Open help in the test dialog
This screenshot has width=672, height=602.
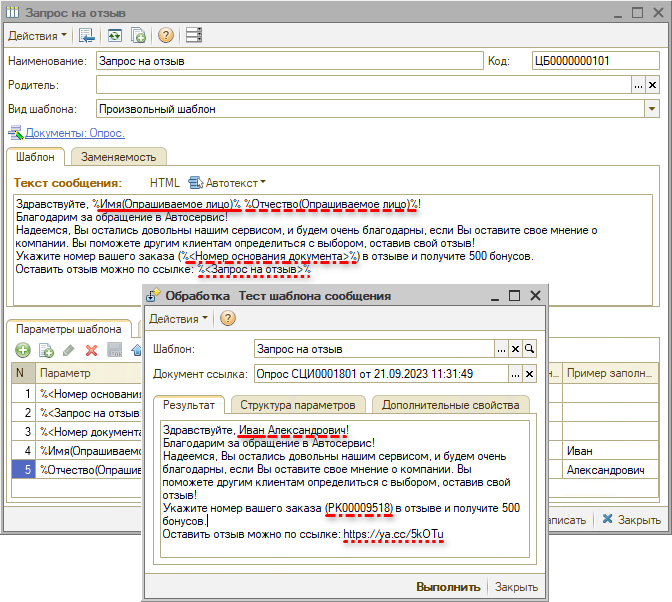(228, 318)
